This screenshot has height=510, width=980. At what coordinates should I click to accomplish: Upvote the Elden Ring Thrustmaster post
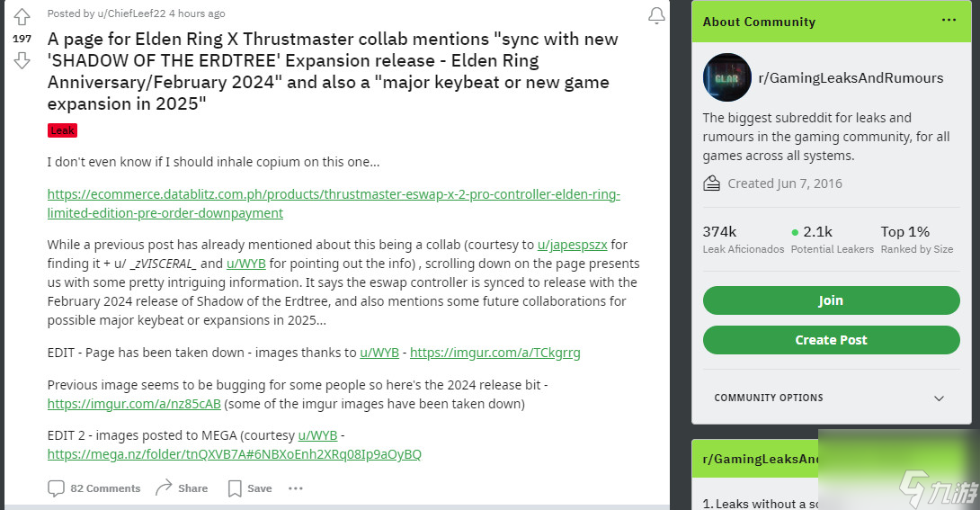point(22,16)
